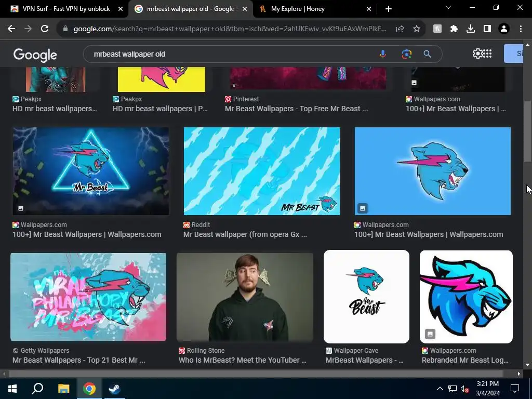532x399 pixels.
Task: Reload the current page
Action: point(45,29)
